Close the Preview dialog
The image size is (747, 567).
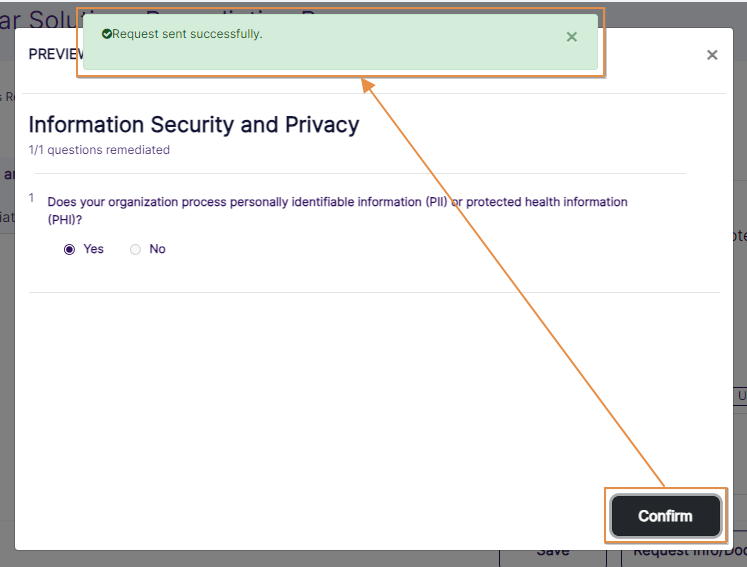tap(712, 55)
